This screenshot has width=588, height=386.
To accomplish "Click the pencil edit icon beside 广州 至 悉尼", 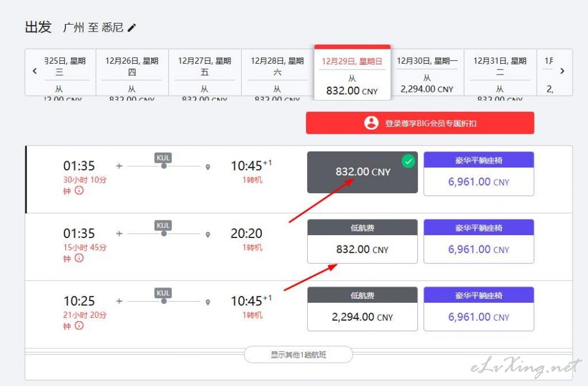I will point(131,28).
